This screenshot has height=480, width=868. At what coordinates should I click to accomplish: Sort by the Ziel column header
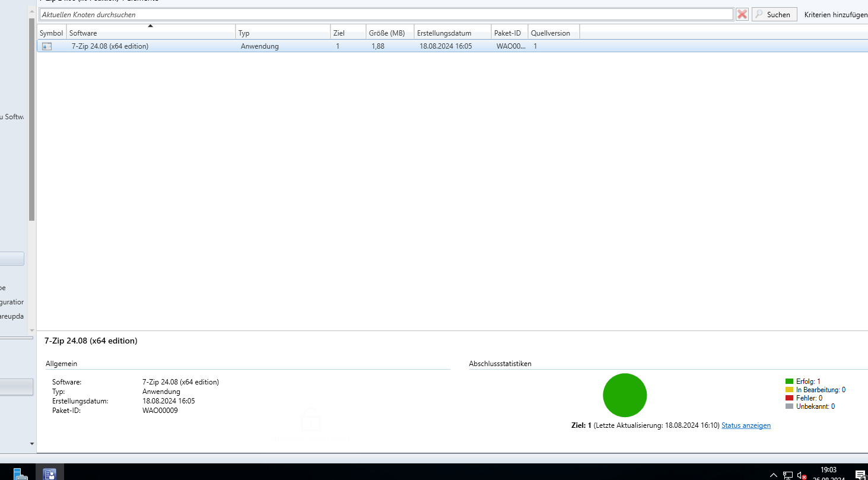[348, 33]
